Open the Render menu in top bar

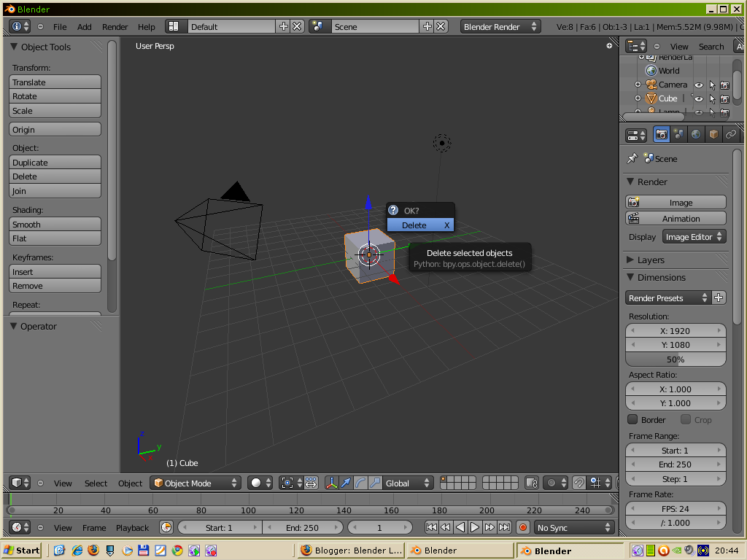[115, 27]
